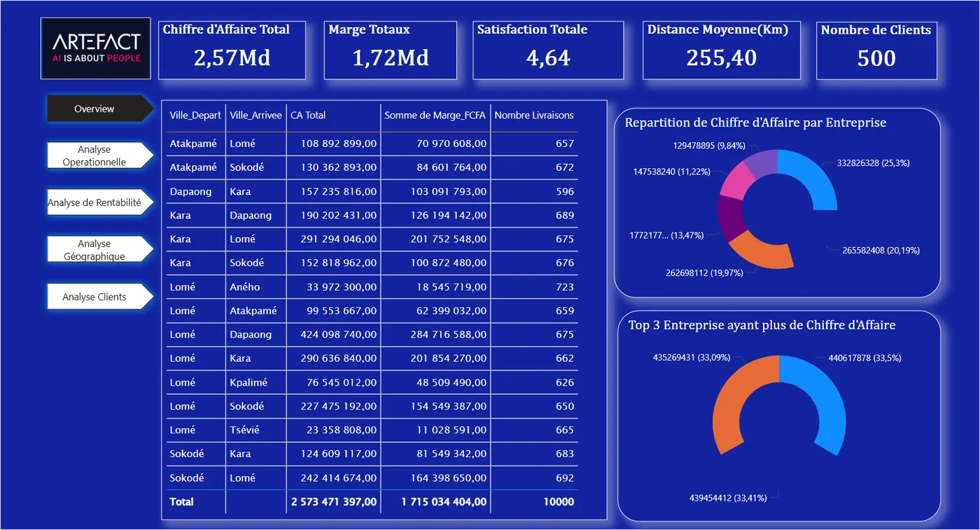Select orange 33,09% segment in Top 3 donut
This screenshot has height=530, width=980.
click(x=731, y=406)
